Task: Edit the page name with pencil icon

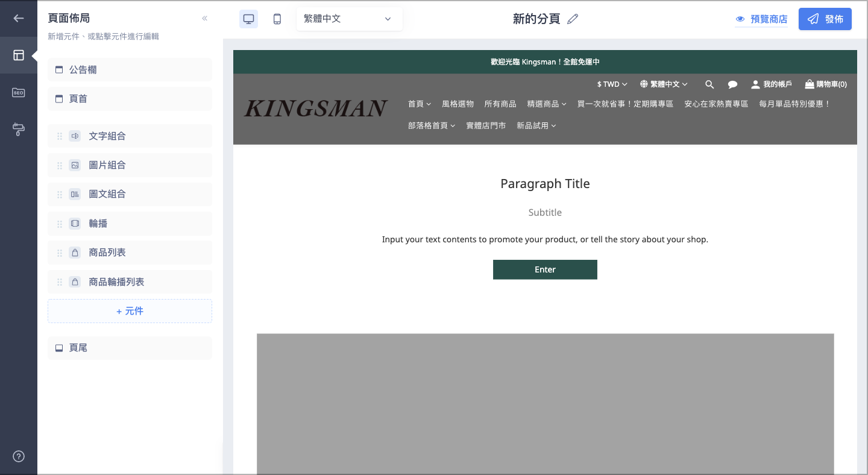Action: pos(573,19)
